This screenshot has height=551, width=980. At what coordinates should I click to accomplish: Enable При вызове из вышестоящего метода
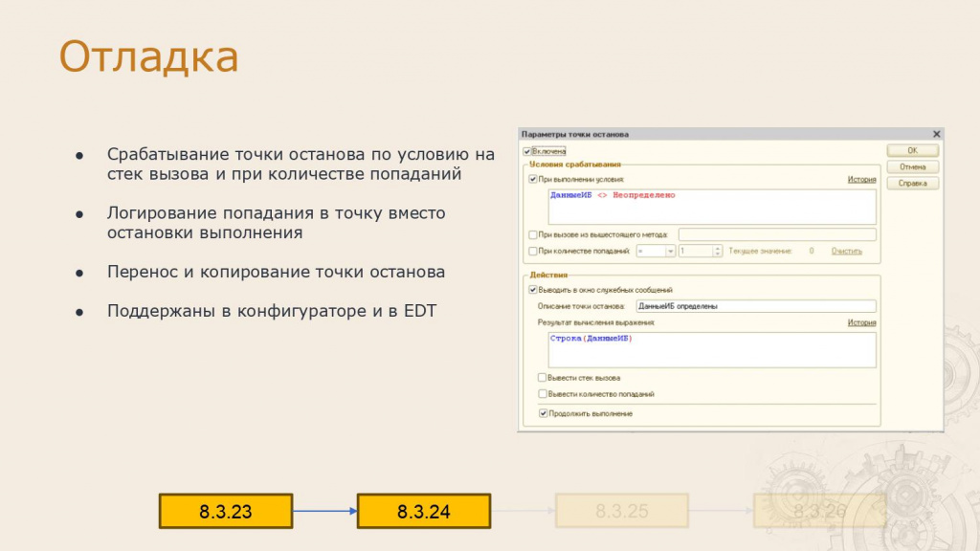pyautogui.click(x=532, y=235)
